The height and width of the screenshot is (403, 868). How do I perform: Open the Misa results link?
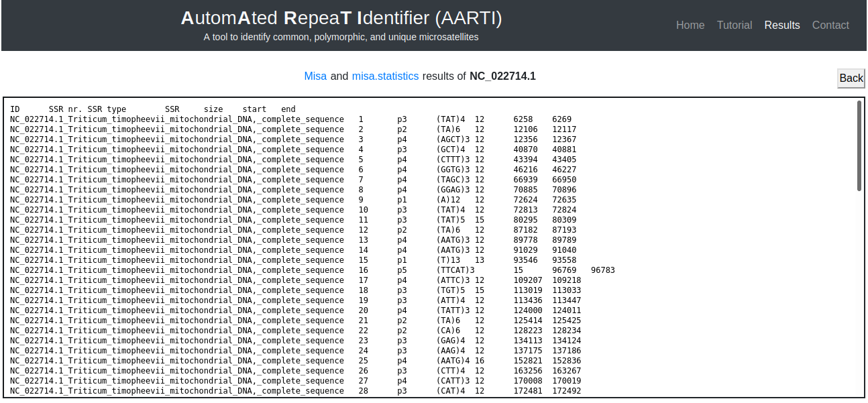tap(315, 76)
